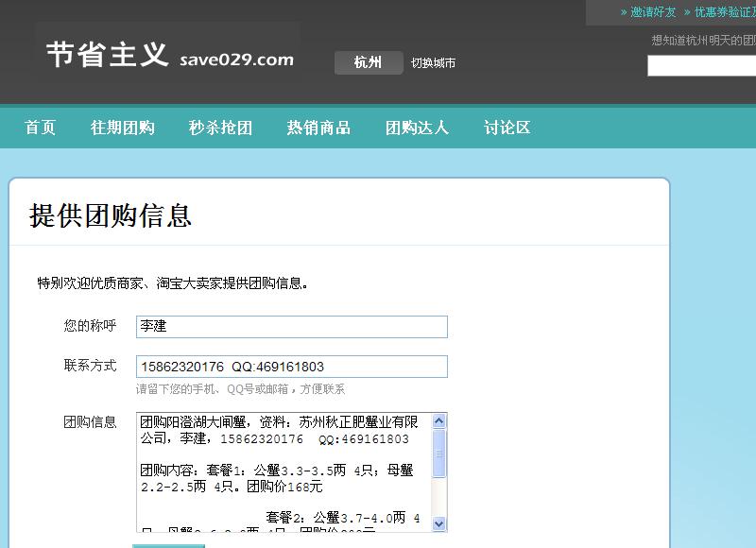Open the 往期团购 navigation menu item
Image resolution: width=756 pixels, height=548 pixels.
click(123, 126)
